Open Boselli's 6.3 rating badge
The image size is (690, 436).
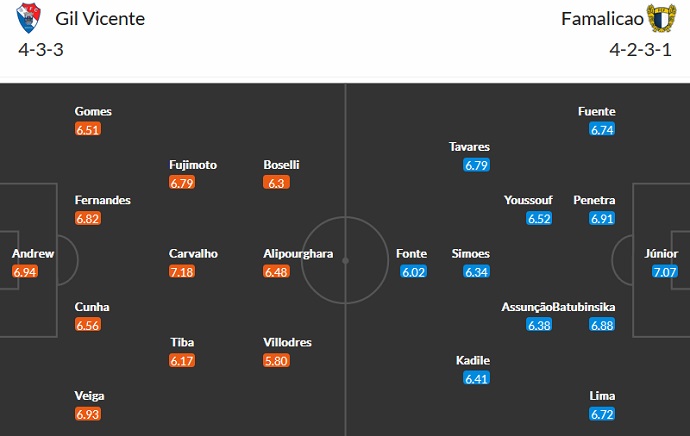(x=276, y=183)
